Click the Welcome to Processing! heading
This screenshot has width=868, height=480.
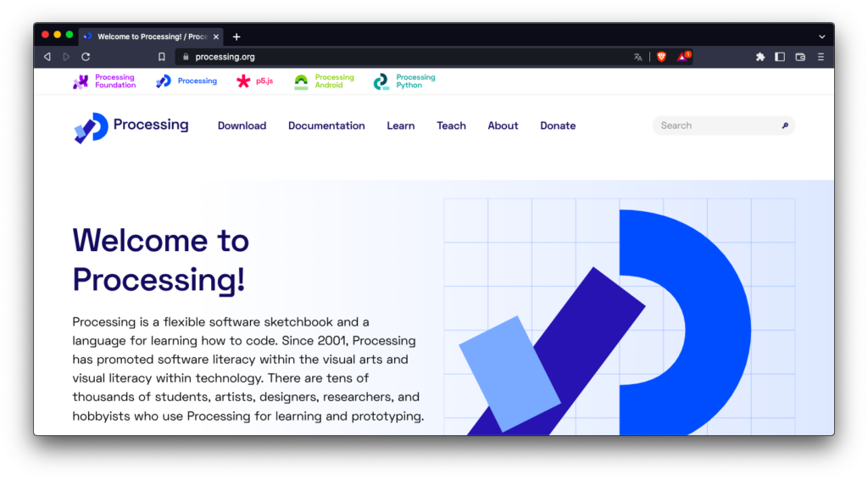click(x=161, y=260)
